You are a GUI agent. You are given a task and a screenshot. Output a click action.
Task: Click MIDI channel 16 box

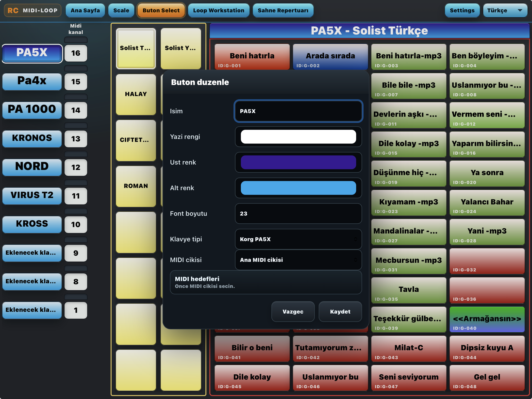tap(76, 53)
